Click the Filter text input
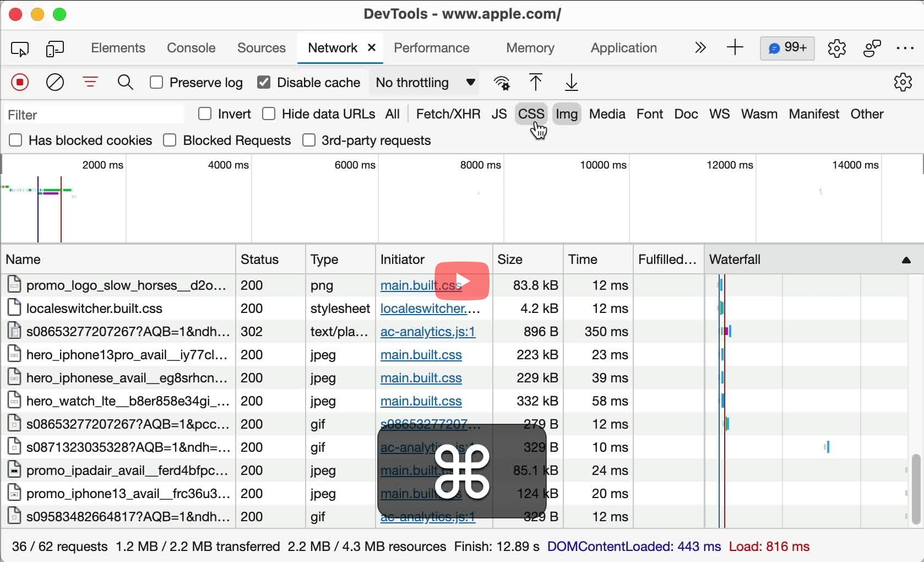924x562 pixels. click(x=94, y=115)
